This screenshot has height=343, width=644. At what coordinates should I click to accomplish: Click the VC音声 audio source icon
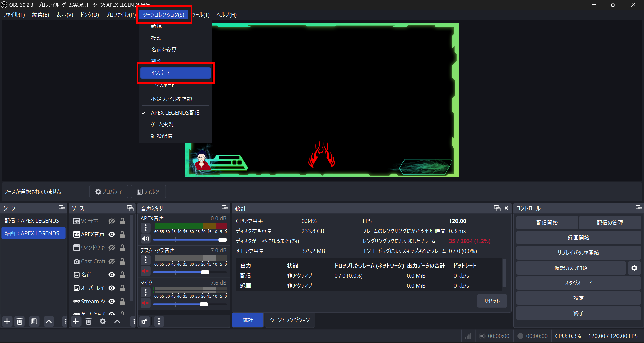point(77,221)
